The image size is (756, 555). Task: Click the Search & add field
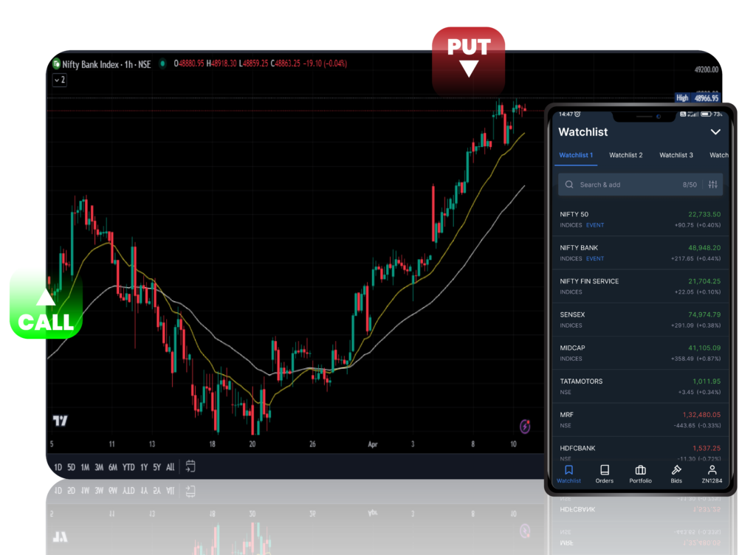point(628,185)
